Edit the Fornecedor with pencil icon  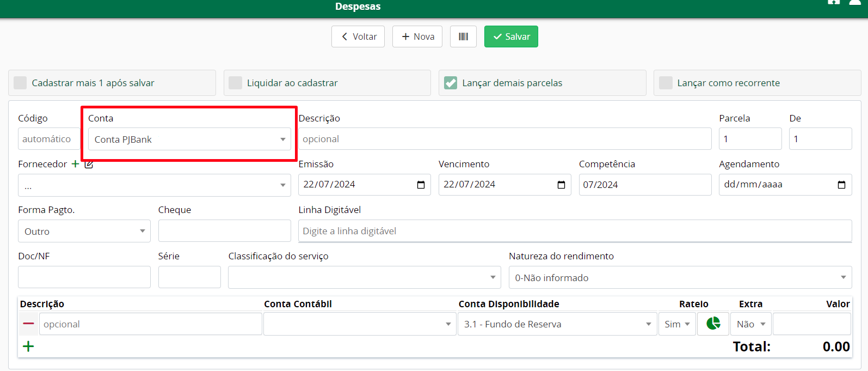[x=89, y=164]
